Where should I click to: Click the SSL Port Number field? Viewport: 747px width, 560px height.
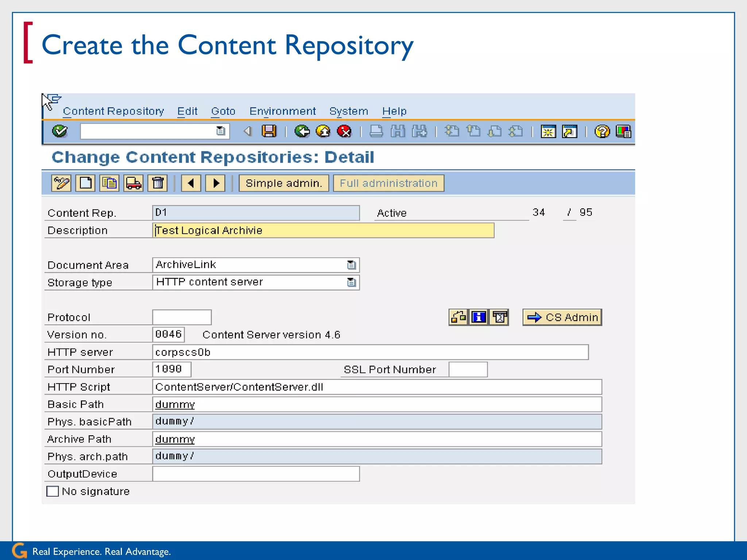(468, 369)
